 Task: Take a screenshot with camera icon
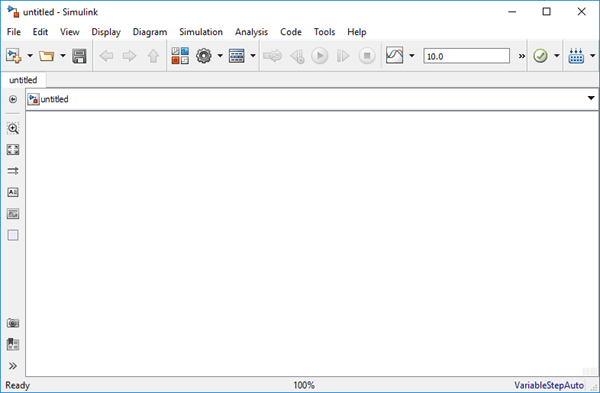pos(13,323)
